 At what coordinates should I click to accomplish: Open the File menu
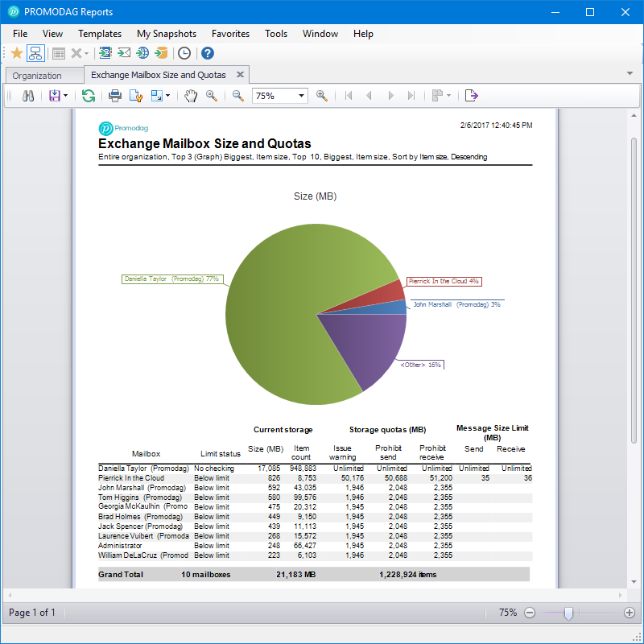(x=20, y=34)
